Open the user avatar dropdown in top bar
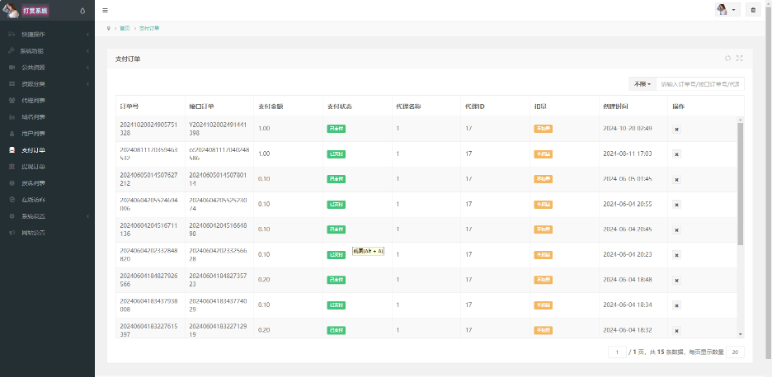The height and width of the screenshot is (377, 775). point(728,10)
